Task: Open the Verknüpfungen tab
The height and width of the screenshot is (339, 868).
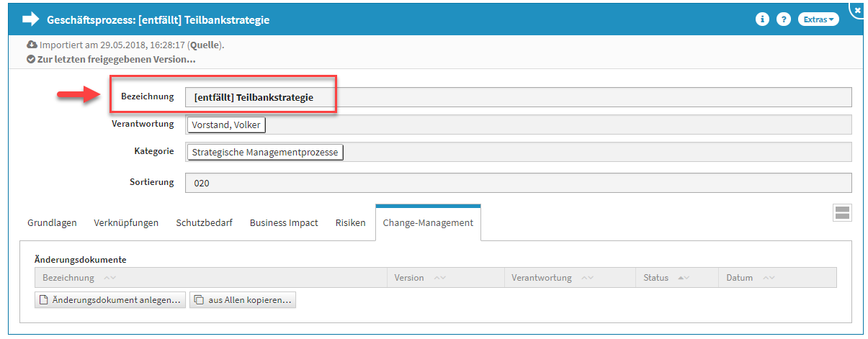Action: click(x=126, y=223)
